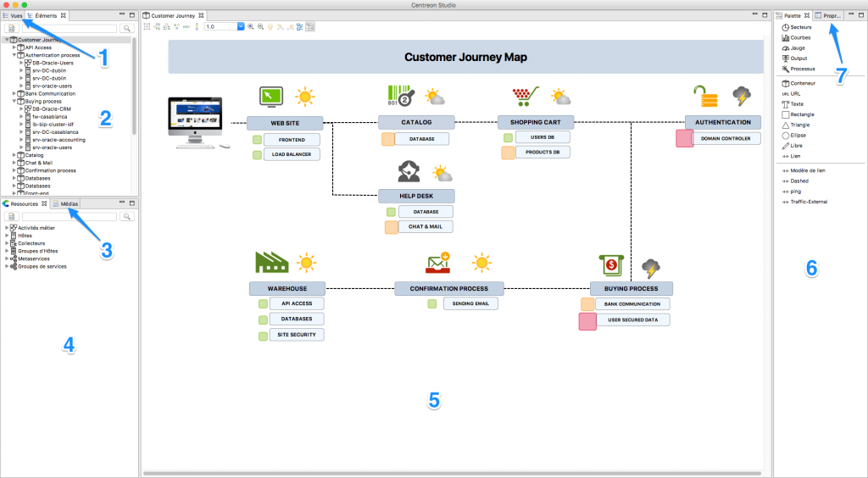This screenshot has height=478, width=868.
Task: Switch to the Vues tab
Action: pos(12,15)
